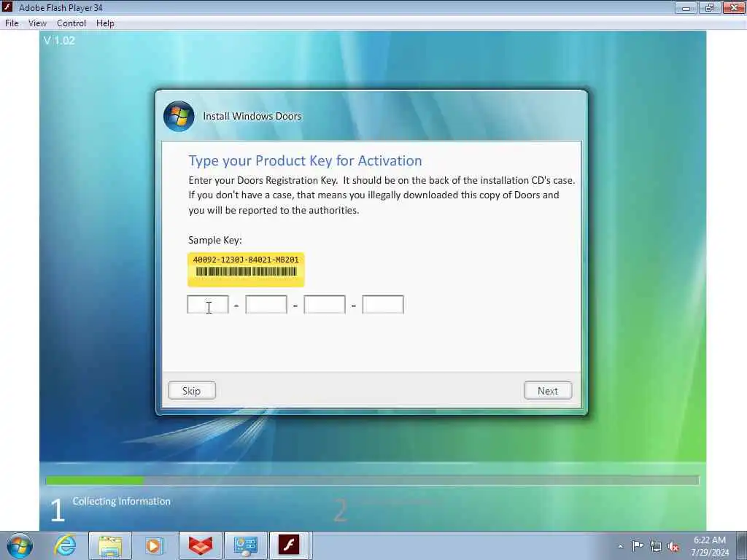Click the Adobe Flash Player title icon
The height and width of the screenshot is (560, 747).
pyautogui.click(x=7, y=7)
